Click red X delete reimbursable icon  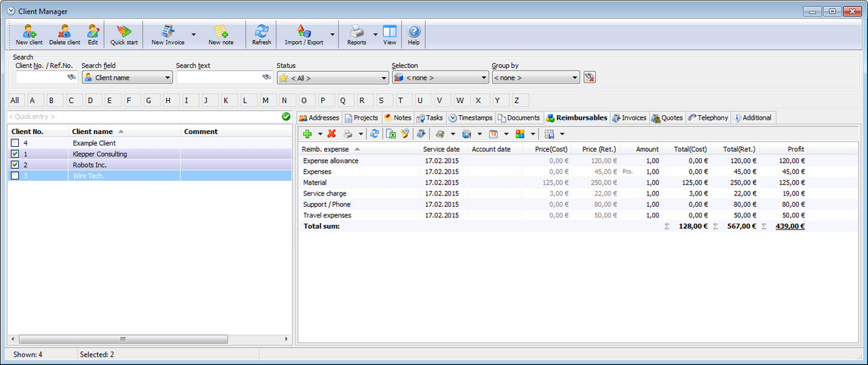(332, 133)
